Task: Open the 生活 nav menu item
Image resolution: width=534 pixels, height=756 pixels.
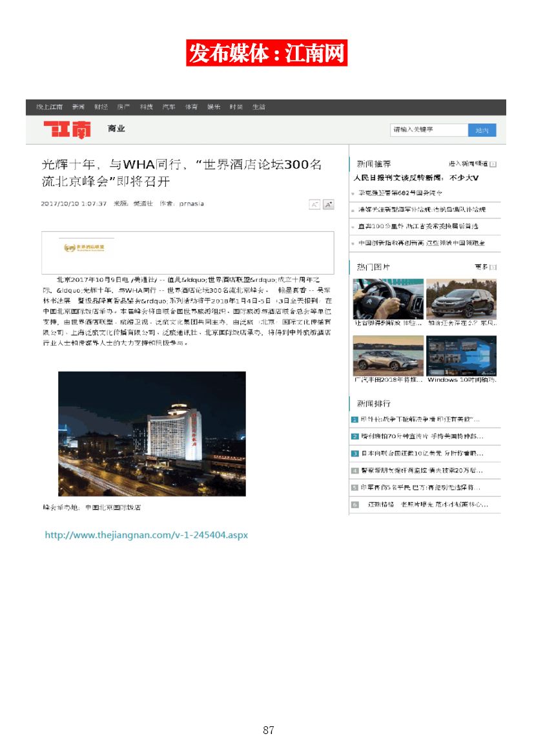Action: point(259,107)
